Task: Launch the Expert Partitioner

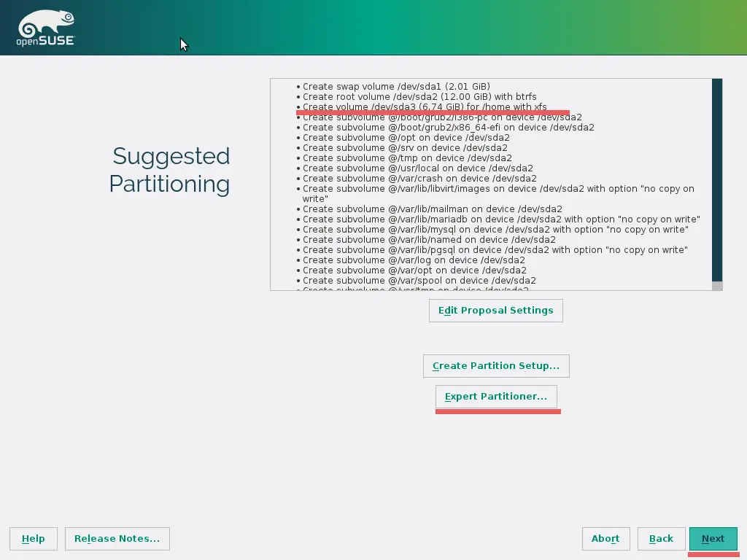Action: click(x=496, y=397)
